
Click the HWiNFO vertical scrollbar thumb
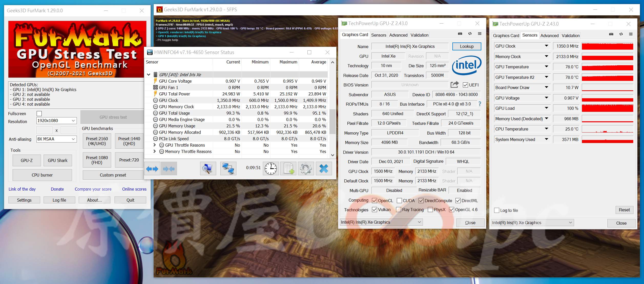coord(333,122)
